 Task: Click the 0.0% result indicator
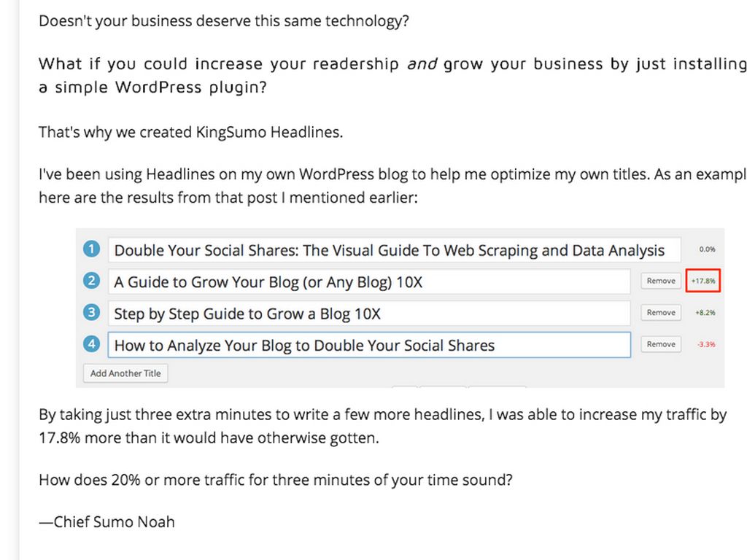point(707,249)
